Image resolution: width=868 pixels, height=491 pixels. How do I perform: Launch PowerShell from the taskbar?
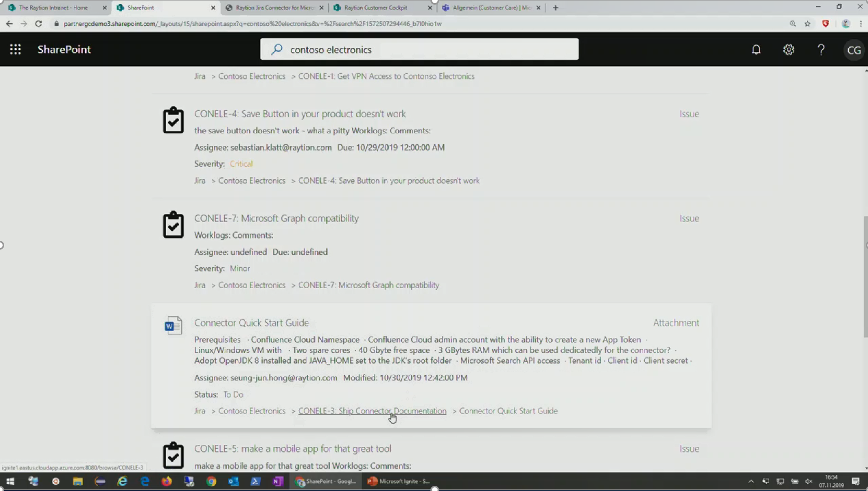[x=255, y=481]
